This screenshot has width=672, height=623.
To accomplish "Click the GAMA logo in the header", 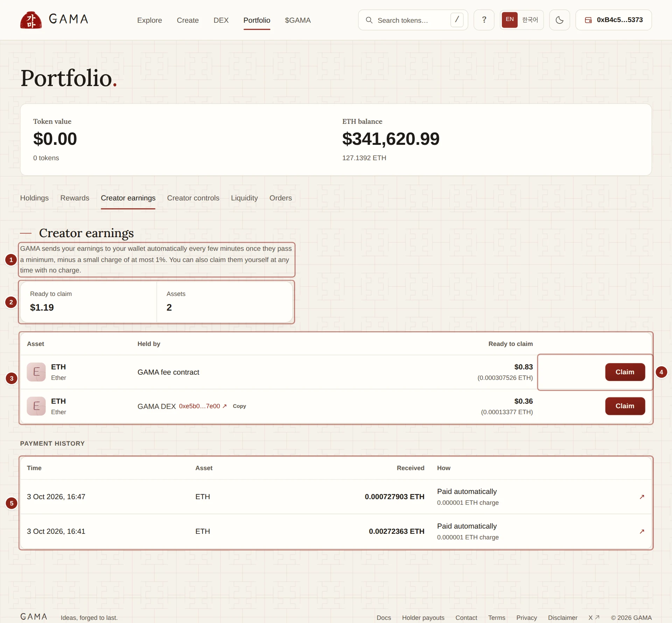I will pos(54,20).
